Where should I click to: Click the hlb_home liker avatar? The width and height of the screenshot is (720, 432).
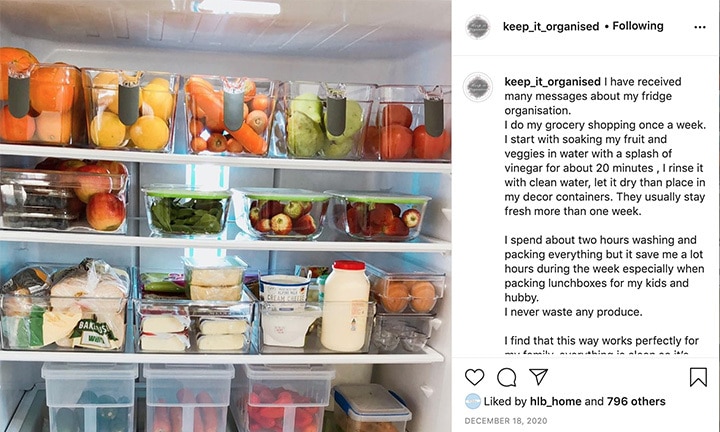(x=472, y=401)
